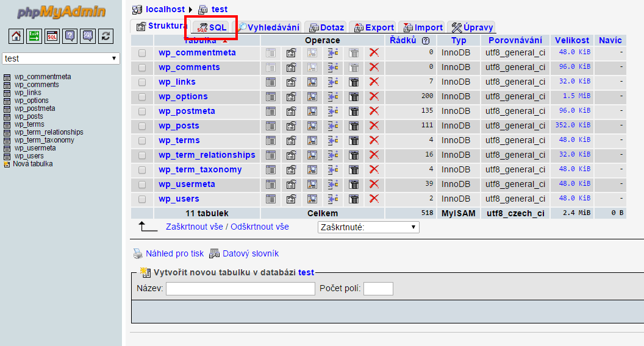Drop wp_commentmeta table red X
Viewport: 644px width, 346px height.
point(374,52)
